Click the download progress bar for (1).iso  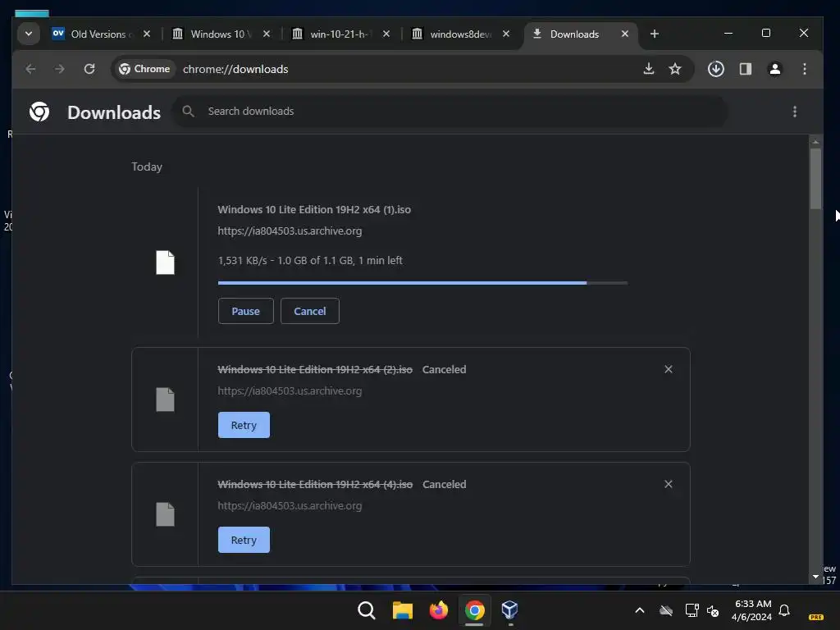point(422,283)
